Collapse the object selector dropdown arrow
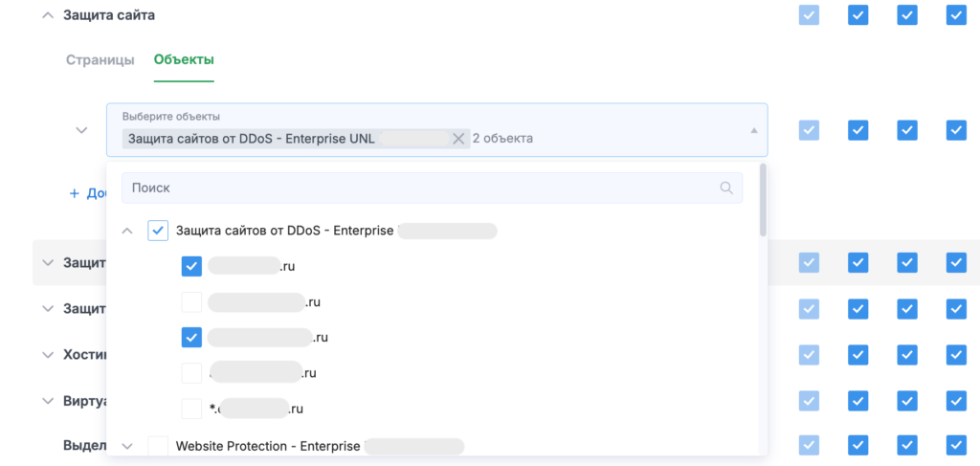 pyautogui.click(x=753, y=130)
